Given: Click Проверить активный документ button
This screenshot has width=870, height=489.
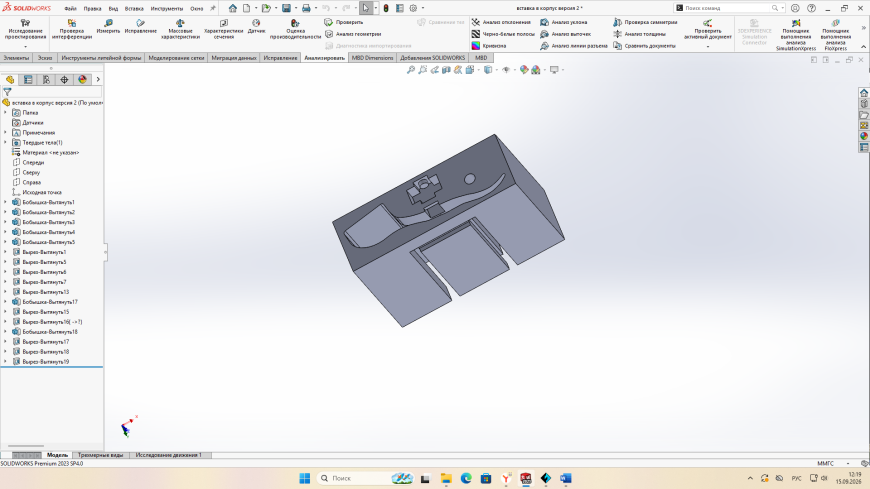Looking at the screenshot, I should 707,29.
